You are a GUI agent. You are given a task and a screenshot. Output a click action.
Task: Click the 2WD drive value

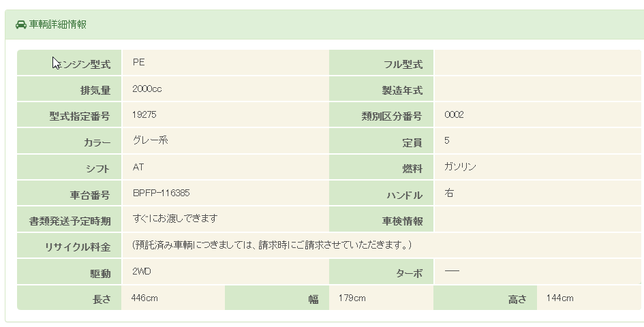[142, 271]
